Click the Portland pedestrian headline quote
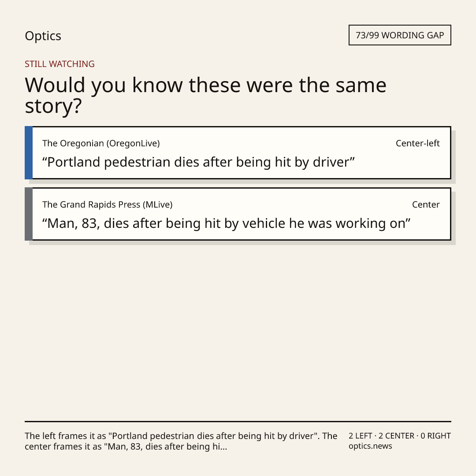 coord(198,162)
